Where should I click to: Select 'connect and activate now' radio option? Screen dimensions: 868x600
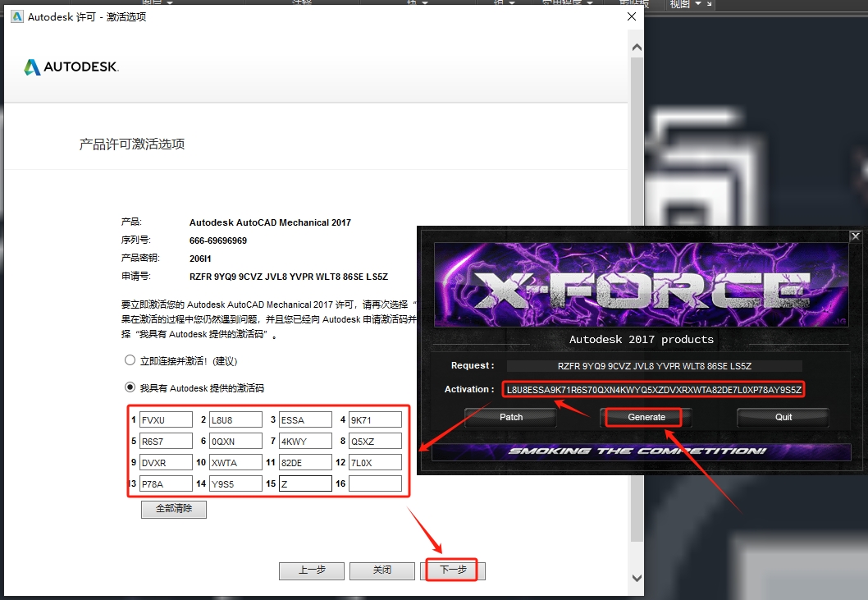(130, 360)
